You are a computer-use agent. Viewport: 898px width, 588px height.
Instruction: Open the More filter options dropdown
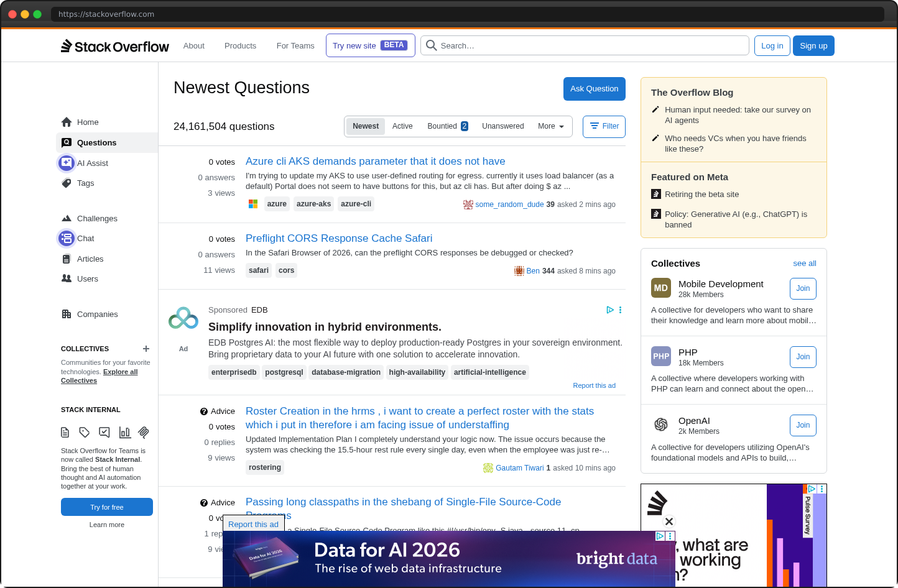click(x=550, y=126)
